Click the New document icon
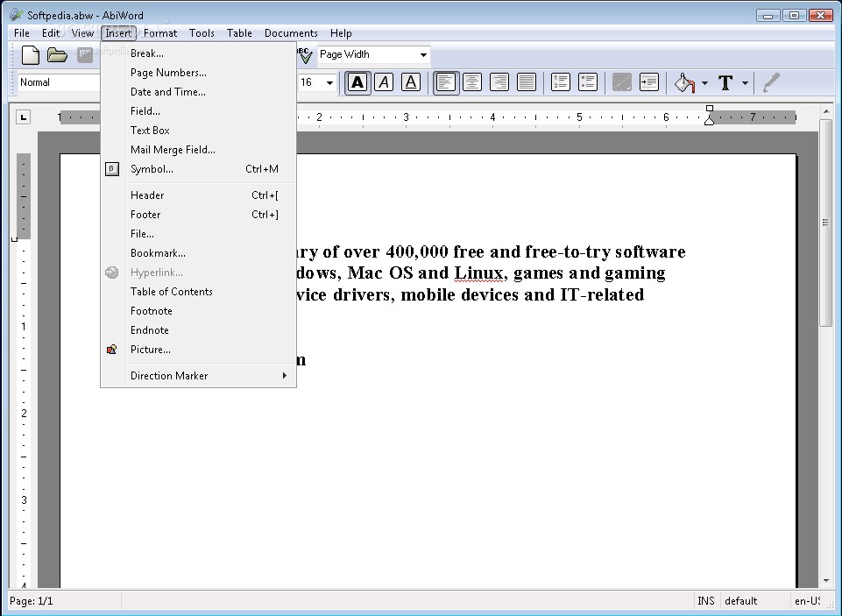Viewport: 842px width, 616px height. click(31, 55)
